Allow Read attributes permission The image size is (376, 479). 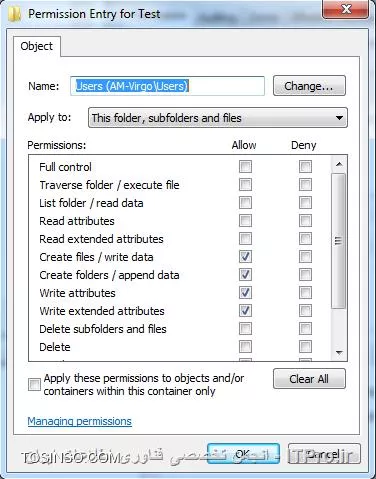(x=245, y=221)
